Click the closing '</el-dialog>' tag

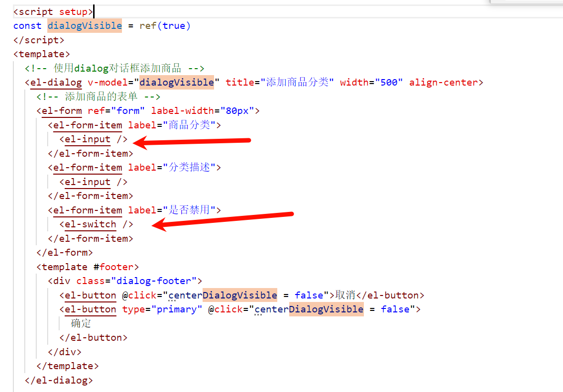pos(59,380)
